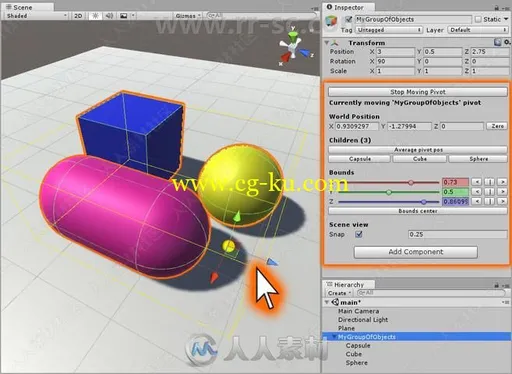Viewport: 512px width, 374px height.
Task: Open the Gizmos dropdown
Action: [x=188, y=16]
